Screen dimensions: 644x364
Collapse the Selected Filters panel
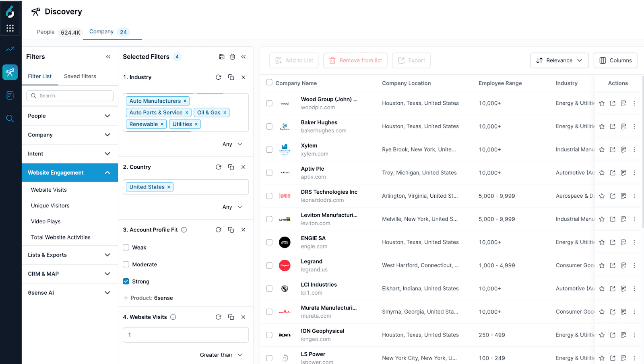[244, 57]
